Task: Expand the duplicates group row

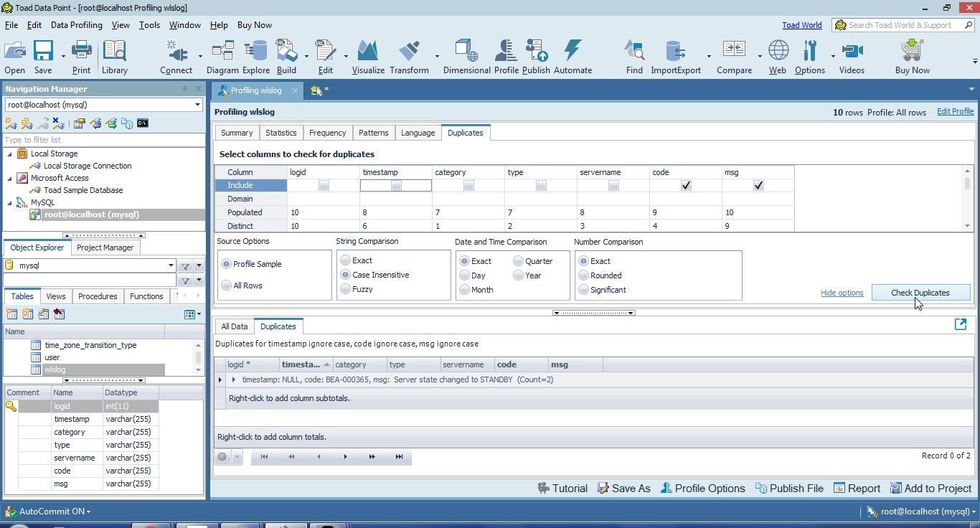Action: click(233, 379)
